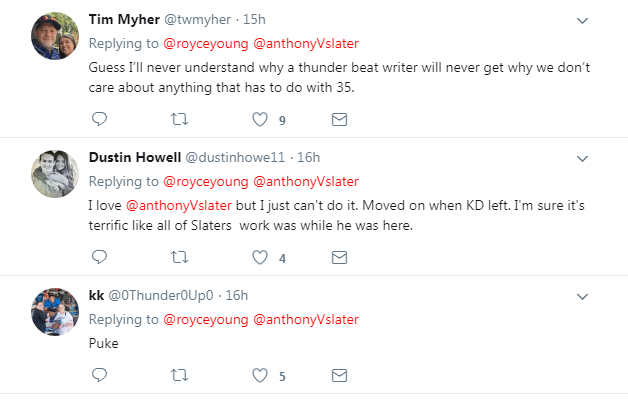Like Dustin Howell's tweet
The image size is (628, 401).
(x=260, y=257)
